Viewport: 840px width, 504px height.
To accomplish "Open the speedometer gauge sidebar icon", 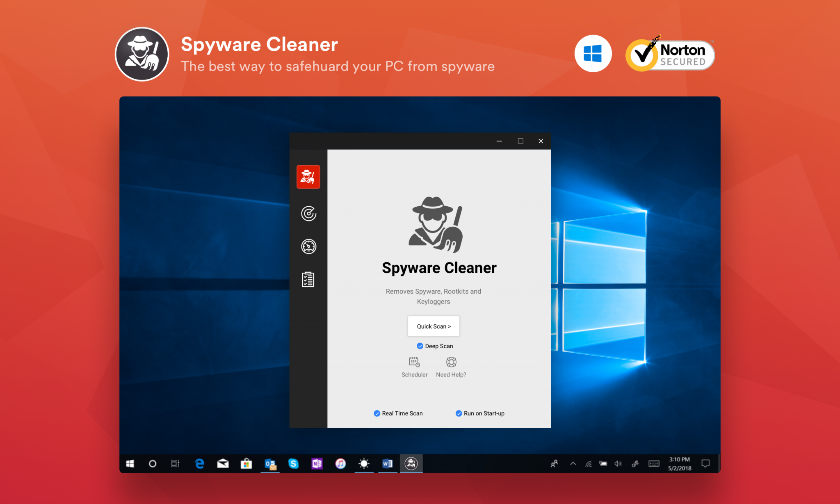I will (x=308, y=246).
